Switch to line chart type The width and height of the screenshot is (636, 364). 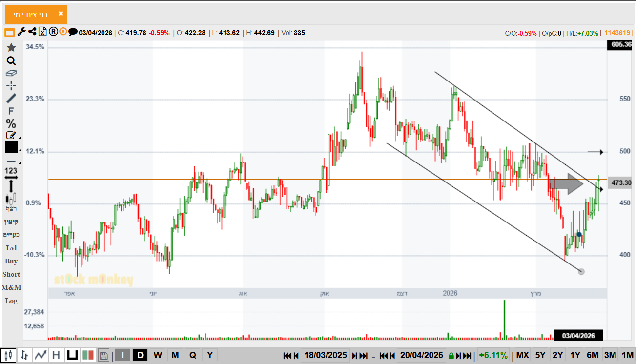click(41, 355)
